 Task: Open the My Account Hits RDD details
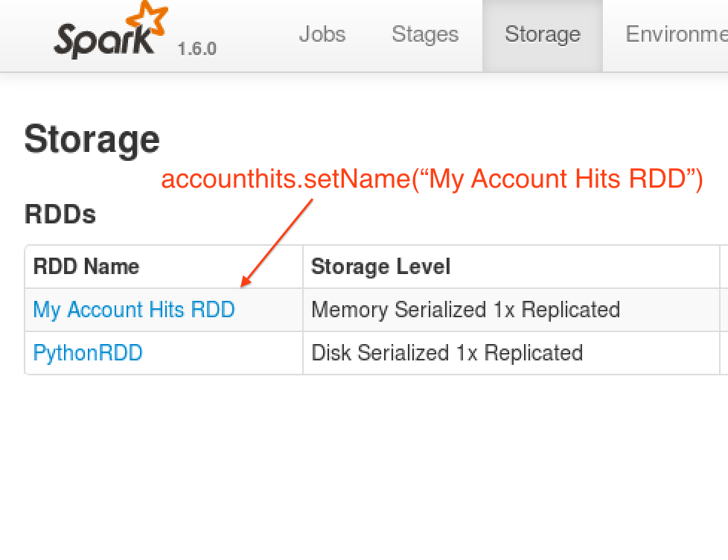click(x=134, y=310)
